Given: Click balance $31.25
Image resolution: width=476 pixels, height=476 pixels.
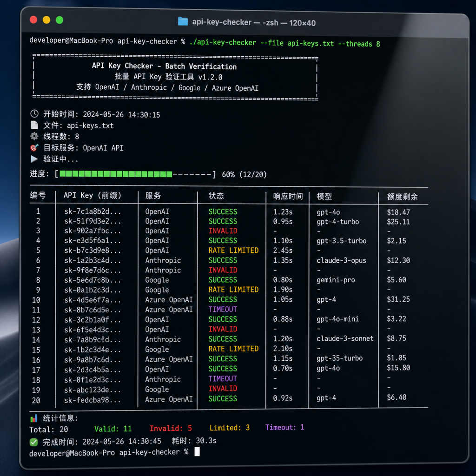Looking at the screenshot, I should 398,299.
